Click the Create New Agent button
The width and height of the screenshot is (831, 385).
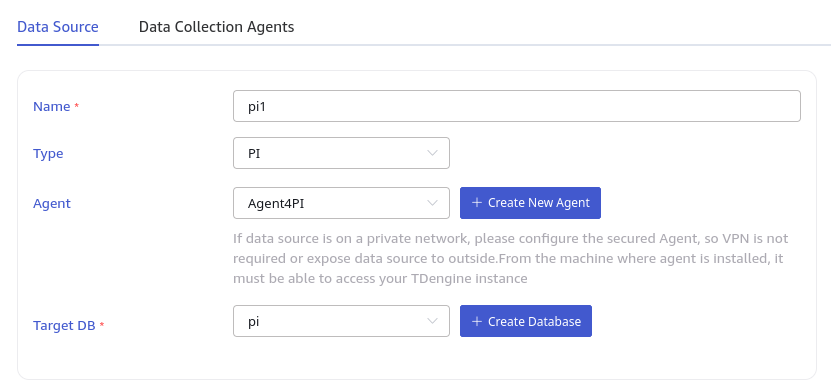tap(531, 203)
